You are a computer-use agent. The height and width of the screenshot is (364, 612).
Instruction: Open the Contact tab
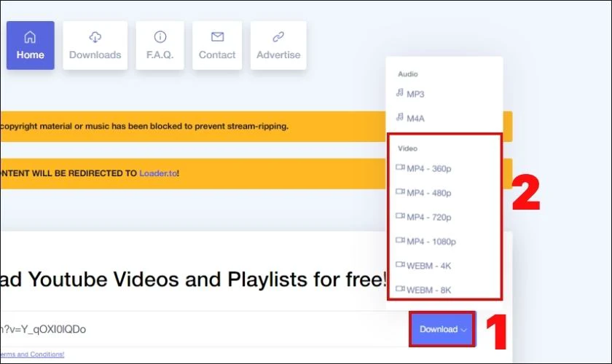pos(217,45)
